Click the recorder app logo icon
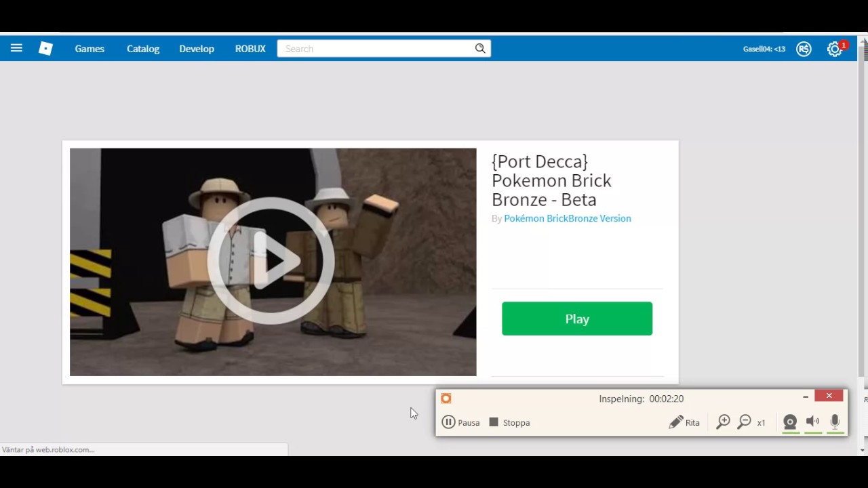868x488 pixels. click(x=446, y=399)
